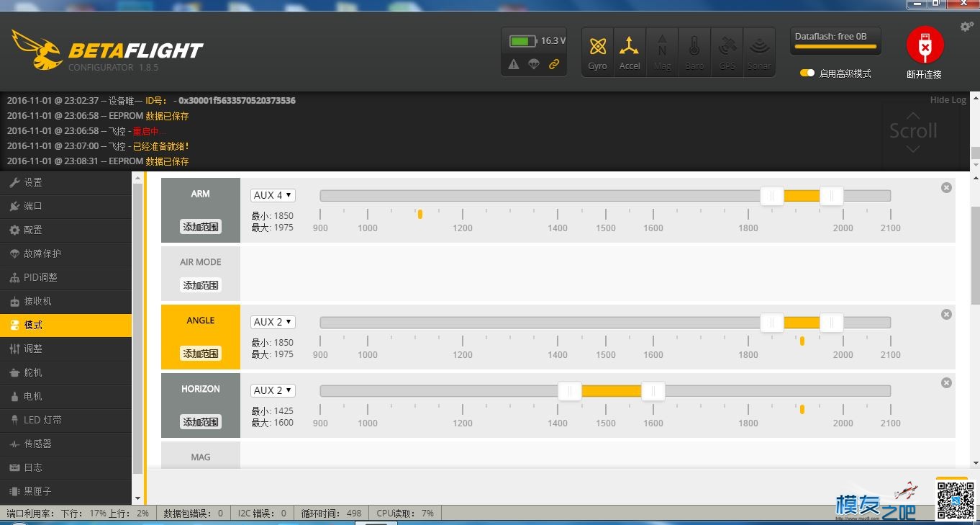Click the red USB disconnect icon
The width and height of the screenshot is (980, 525).
click(x=925, y=46)
